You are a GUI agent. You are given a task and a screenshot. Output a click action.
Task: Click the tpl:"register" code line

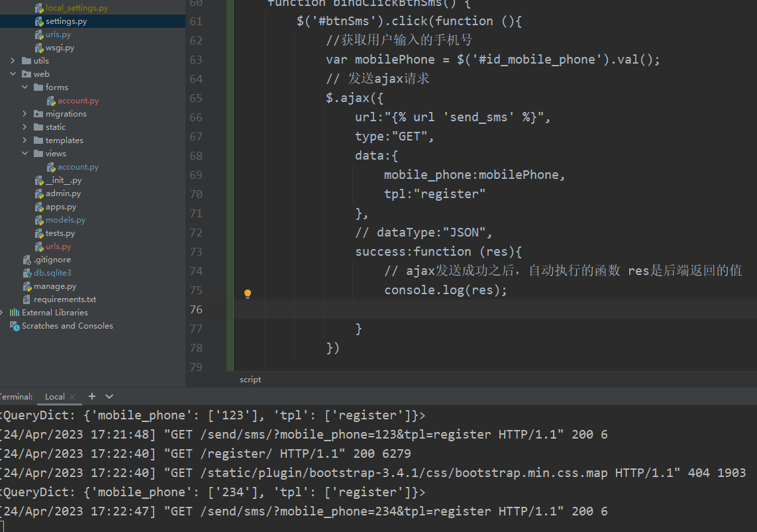click(434, 194)
